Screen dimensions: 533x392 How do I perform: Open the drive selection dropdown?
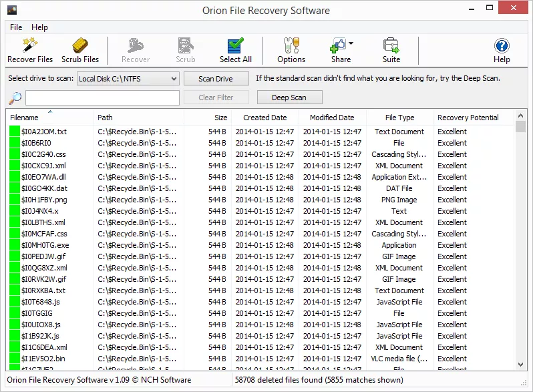click(128, 79)
